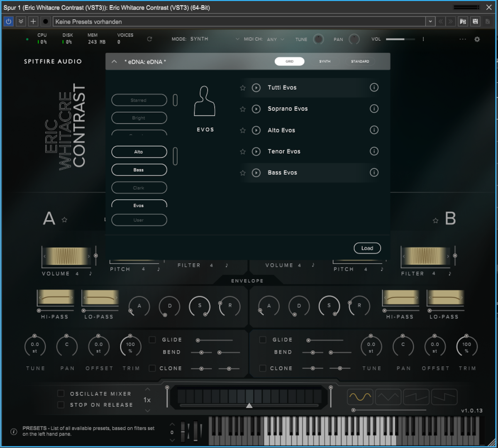The image size is (498, 448).
Task: Open plugin settings gear icon
Action: click(x=477, y=39)
